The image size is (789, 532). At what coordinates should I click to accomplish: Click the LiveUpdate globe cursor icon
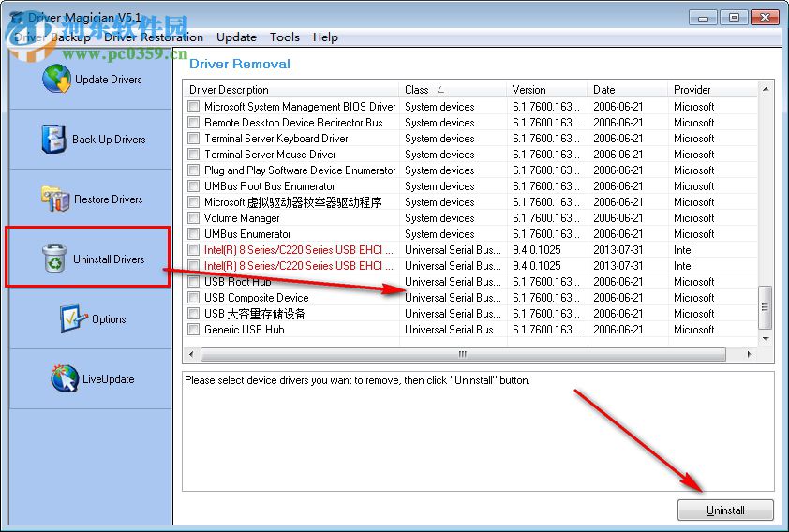[65, 378]
